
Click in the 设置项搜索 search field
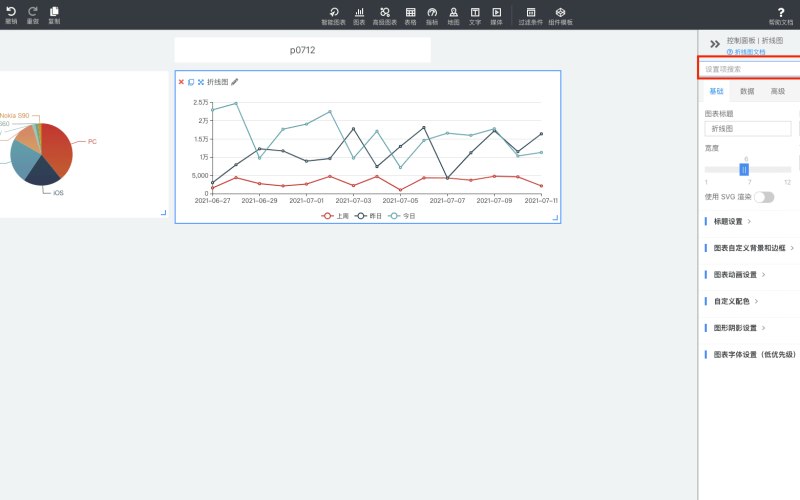tap(749, 69)
